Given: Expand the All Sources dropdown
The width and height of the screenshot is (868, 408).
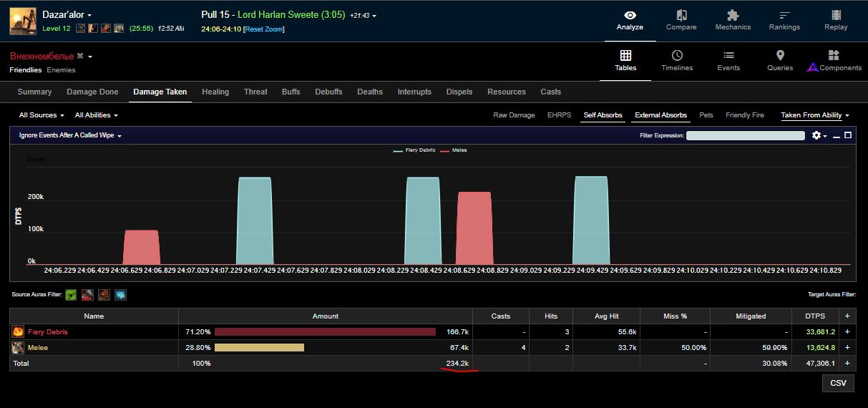Looking at the screenshot, I should [42, 115].
